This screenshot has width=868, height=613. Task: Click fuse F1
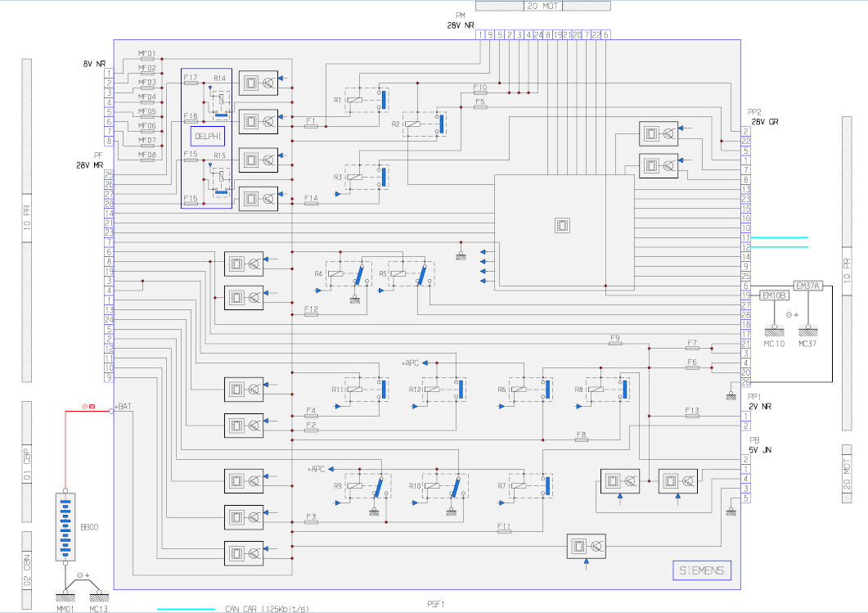[x=311, y=126]
